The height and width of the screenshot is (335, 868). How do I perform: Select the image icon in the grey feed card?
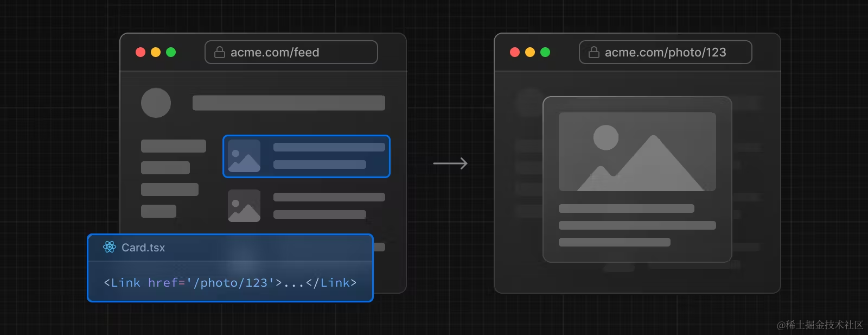244,206
